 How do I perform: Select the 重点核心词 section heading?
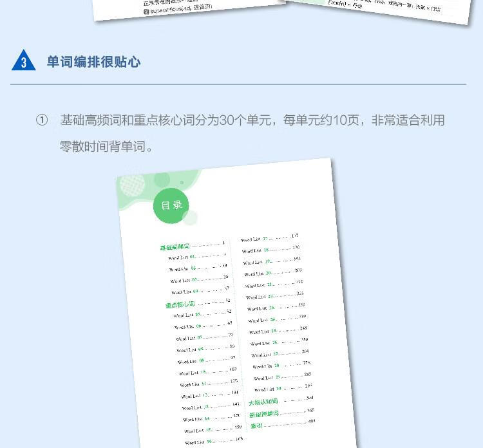pyautogui.click(x=181, y=304)
